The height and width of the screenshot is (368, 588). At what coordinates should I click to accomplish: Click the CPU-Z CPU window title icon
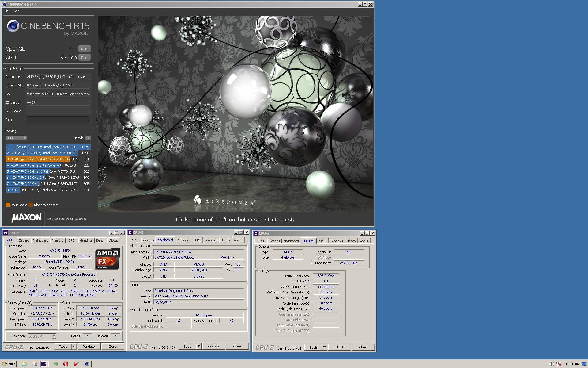[5, 233]
